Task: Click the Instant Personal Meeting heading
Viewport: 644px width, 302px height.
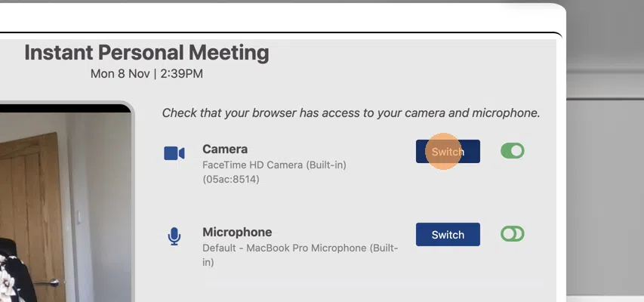Action: [146, 53]
